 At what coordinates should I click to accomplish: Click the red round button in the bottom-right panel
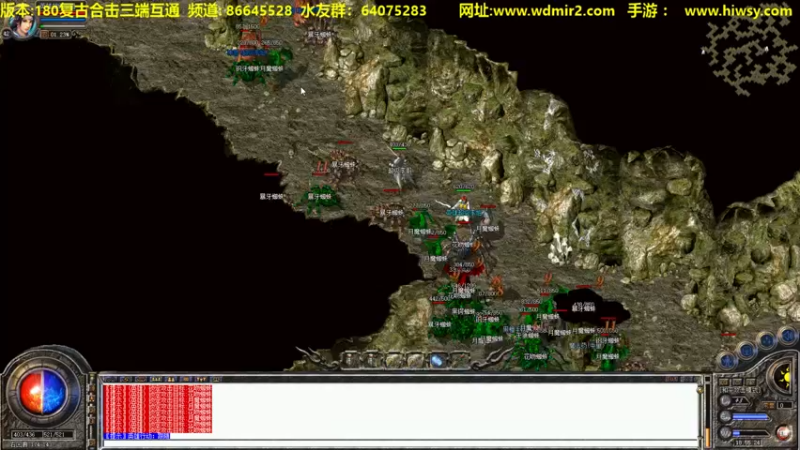tap(783, 433)
